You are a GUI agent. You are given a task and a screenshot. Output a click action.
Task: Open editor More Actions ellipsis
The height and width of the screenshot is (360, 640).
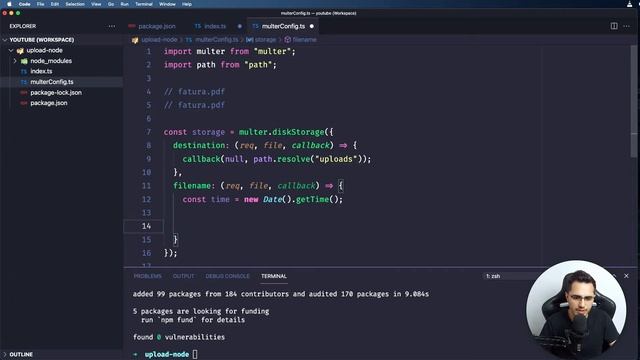point(627,26)
